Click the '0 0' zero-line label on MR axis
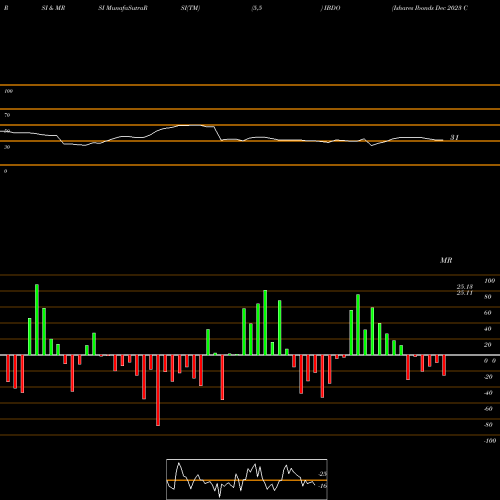Viewport: 500px width, 500px height. (490, 361)
